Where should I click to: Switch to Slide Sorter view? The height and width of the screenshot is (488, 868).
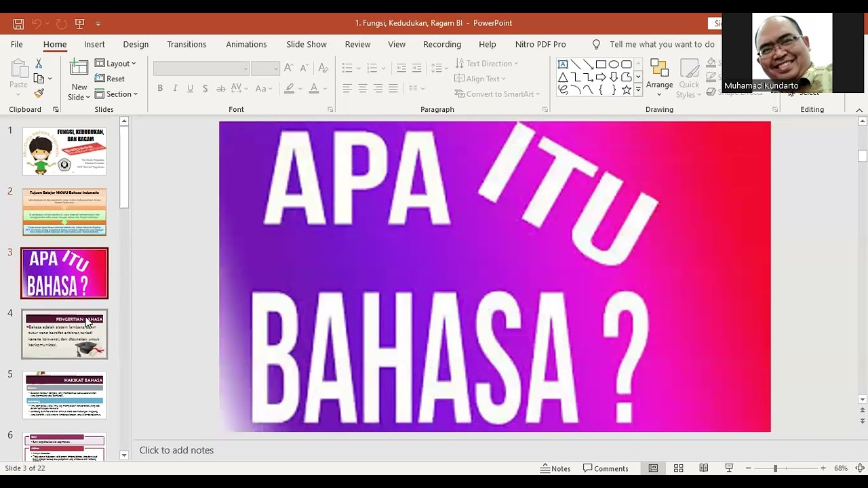(x=678, y=468)
